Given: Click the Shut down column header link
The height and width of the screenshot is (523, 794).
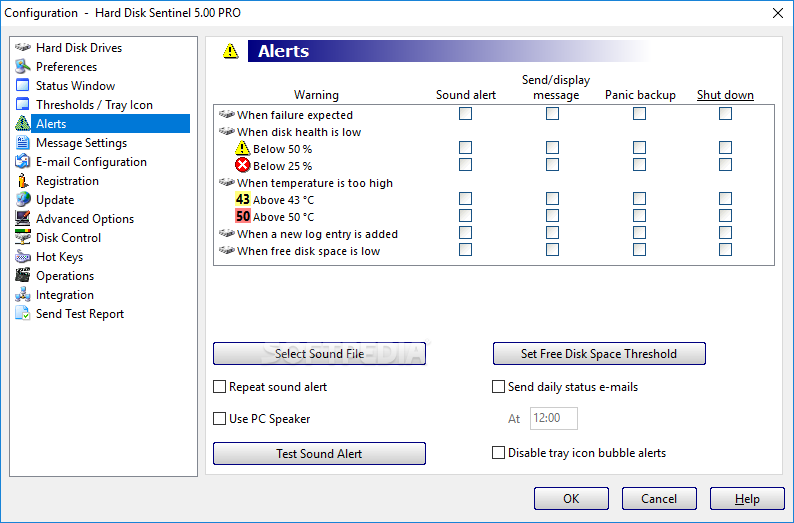Looking at the screenshot, I should (x=725, y=95).
